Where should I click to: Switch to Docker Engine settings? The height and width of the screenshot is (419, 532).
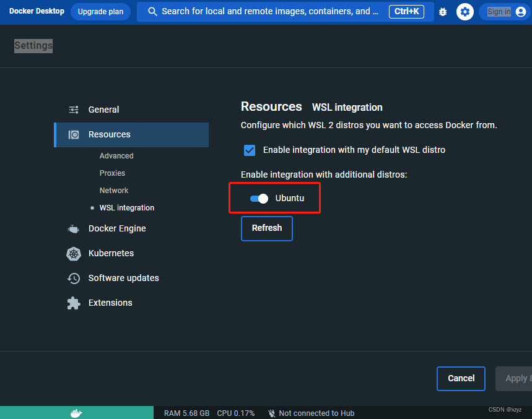point(116,228)
